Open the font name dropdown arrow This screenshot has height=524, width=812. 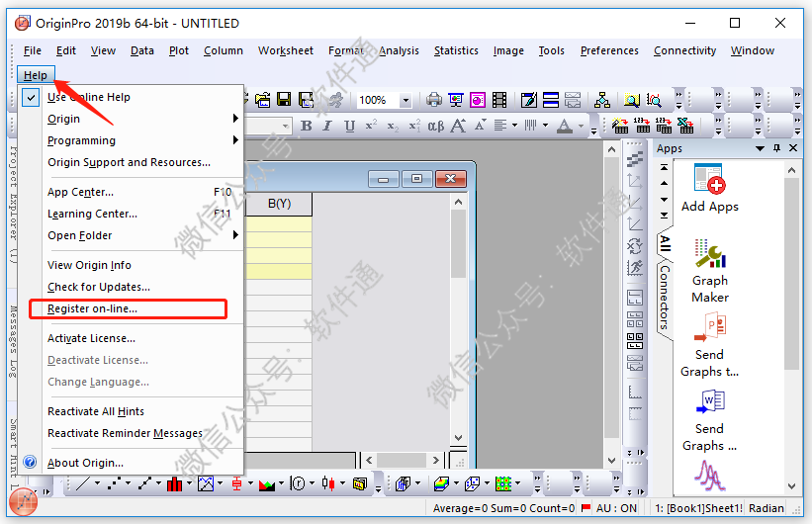[x=286, y=126]
